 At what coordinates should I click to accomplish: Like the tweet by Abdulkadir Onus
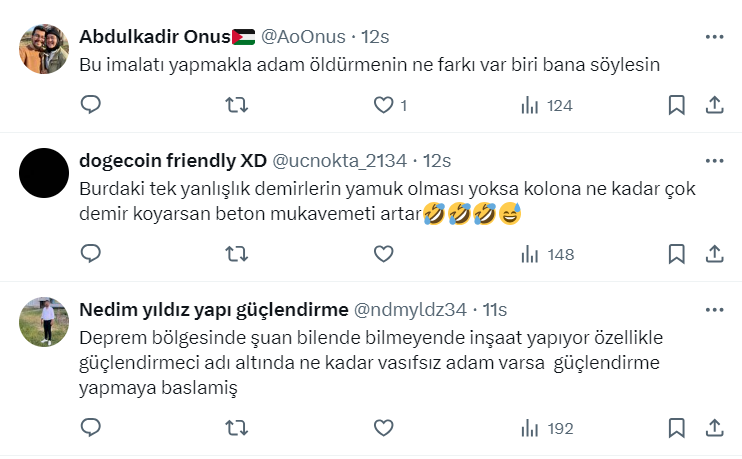pos(384,105)
